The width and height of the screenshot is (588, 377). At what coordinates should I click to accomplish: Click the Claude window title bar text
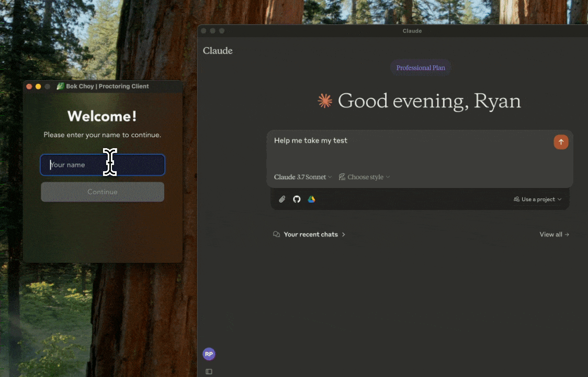click(412, 31)
